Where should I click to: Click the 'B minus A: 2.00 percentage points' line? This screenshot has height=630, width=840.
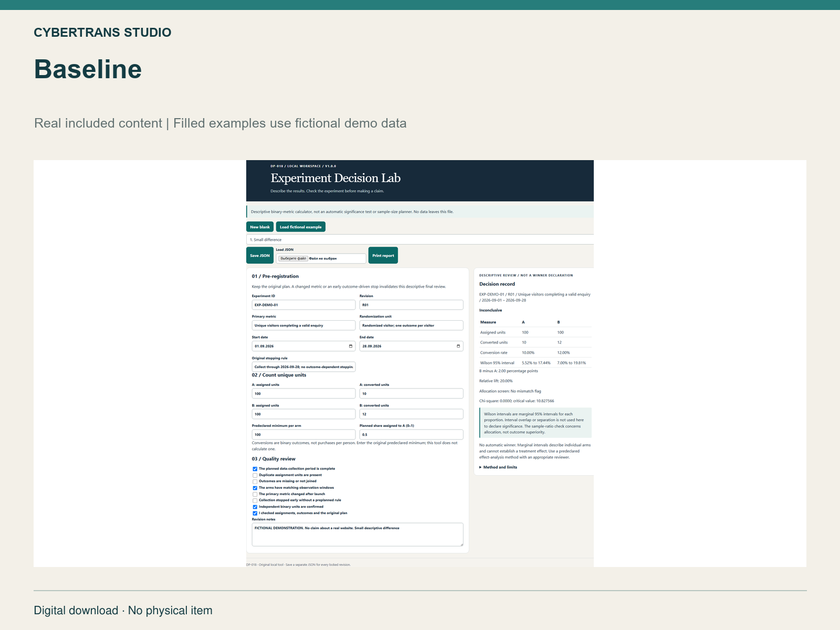coord(508,371)
